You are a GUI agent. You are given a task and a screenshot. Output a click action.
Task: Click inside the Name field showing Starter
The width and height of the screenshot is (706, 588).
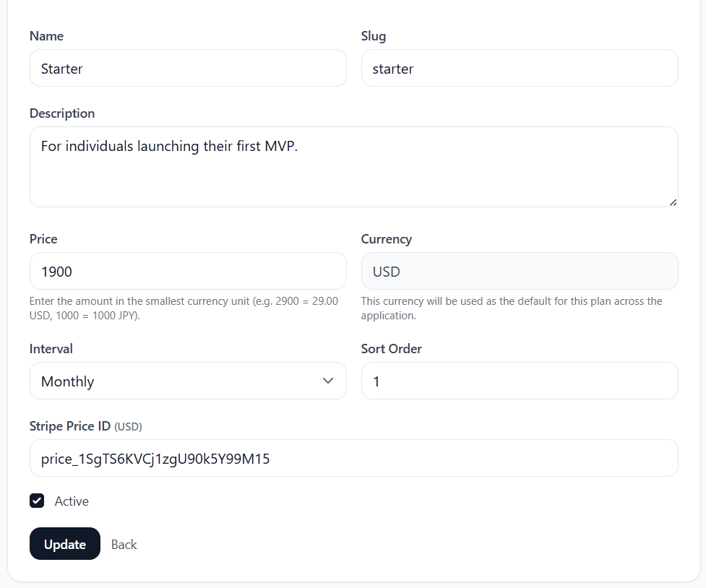coord(188,68)
